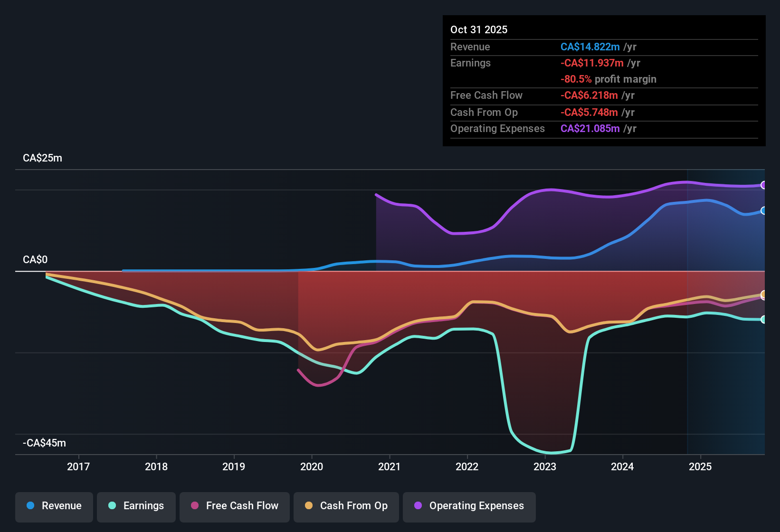
Task: Select the purple endpoint marker on Operating Expenses line
Action: pos(763,185)
